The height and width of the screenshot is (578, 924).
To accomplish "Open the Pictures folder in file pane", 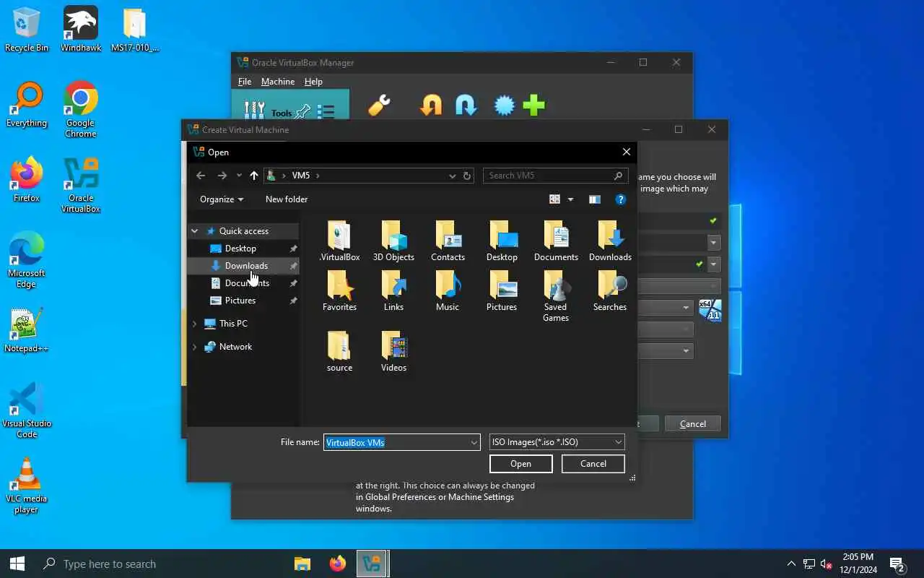I will (x=502, y=291).
